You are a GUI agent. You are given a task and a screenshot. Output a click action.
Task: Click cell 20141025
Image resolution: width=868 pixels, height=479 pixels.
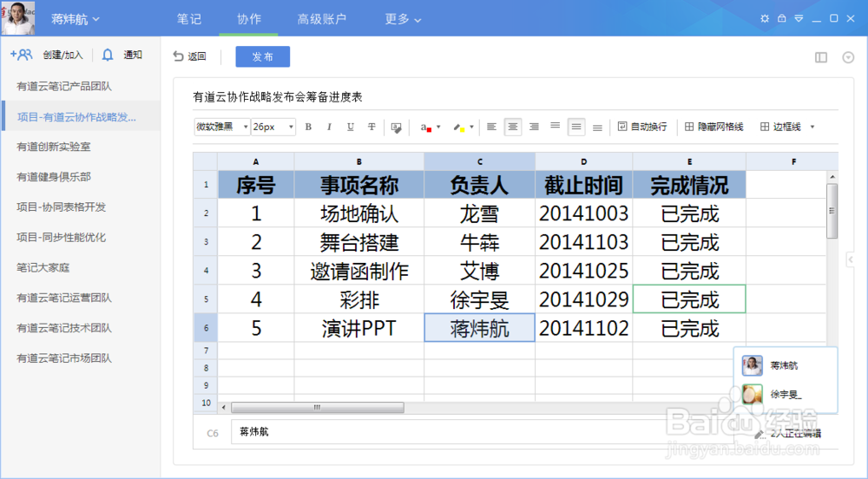pyautogui.click(x=583, y=271)
